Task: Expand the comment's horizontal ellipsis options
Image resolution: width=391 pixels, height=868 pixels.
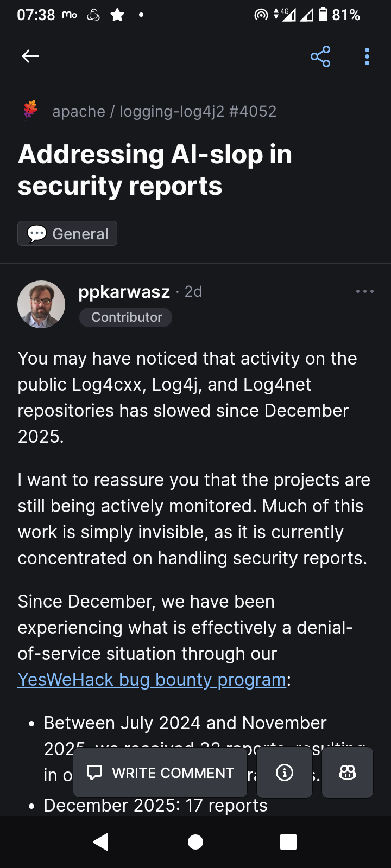Action: pyautogui.click(x=364, y=291)
